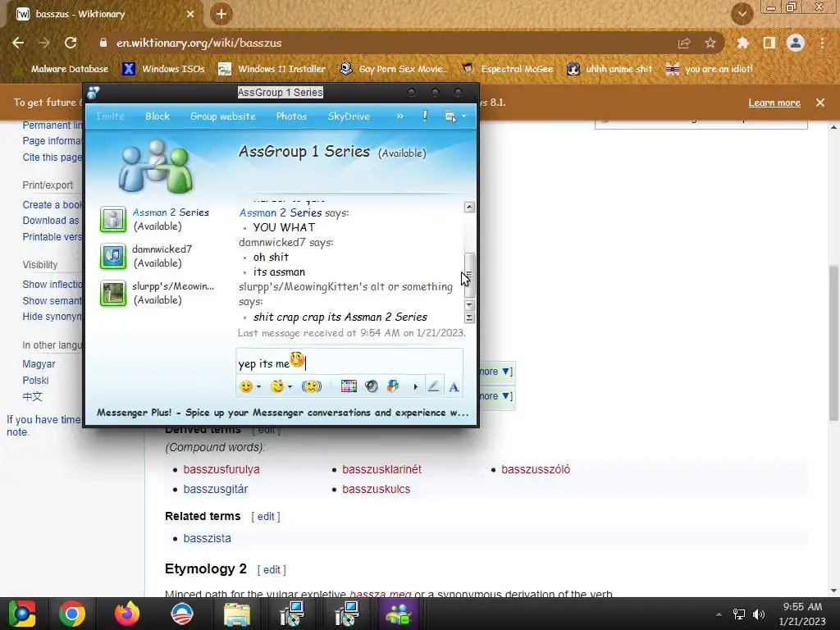
Task: Open Firefox from the taskbar
Action: 127,614
